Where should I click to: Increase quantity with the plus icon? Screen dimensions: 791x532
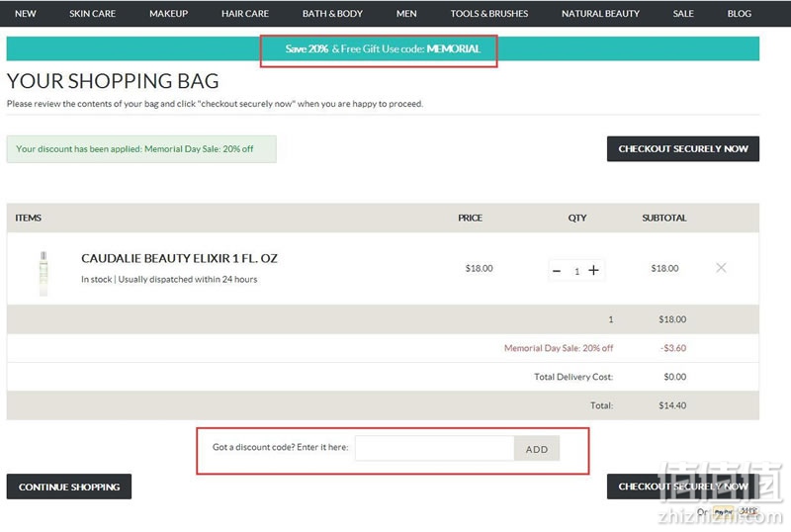point(594,271)
